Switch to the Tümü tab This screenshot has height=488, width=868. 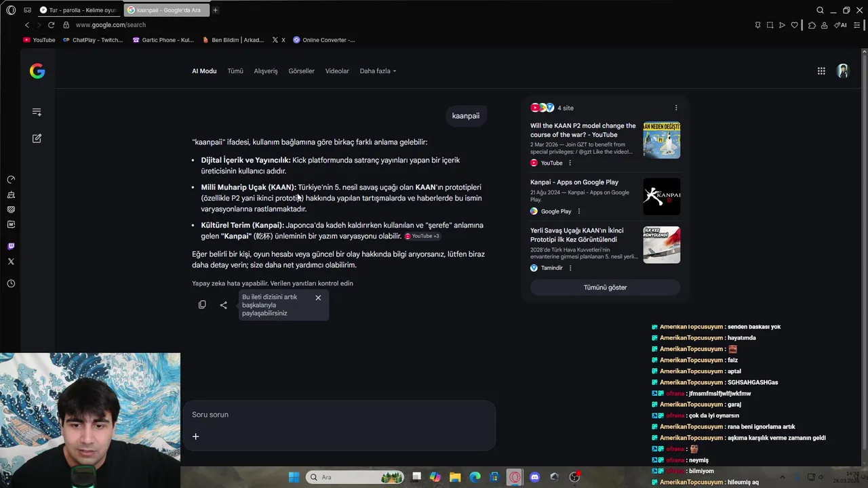click(235, 71)
